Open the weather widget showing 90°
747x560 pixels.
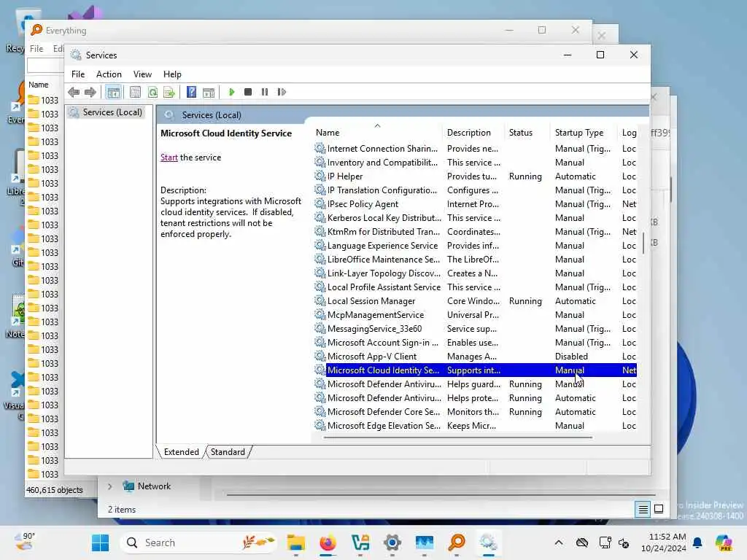coord(25,542)
